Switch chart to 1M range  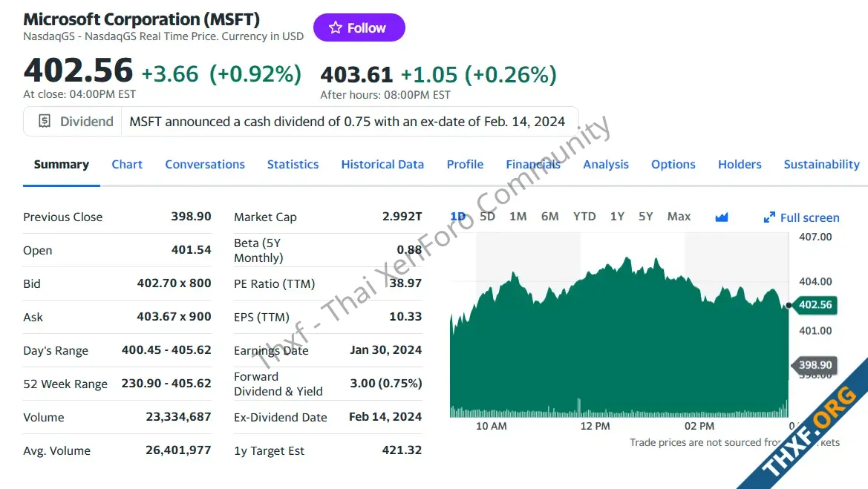click(x=518, y=217)
